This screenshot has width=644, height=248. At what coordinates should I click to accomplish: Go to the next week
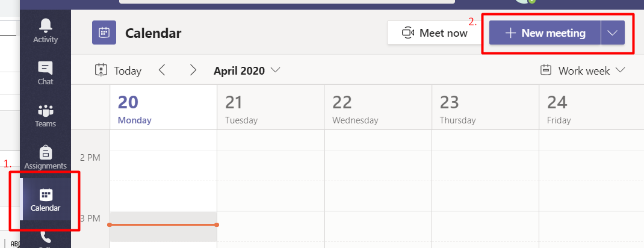point(193,70)
